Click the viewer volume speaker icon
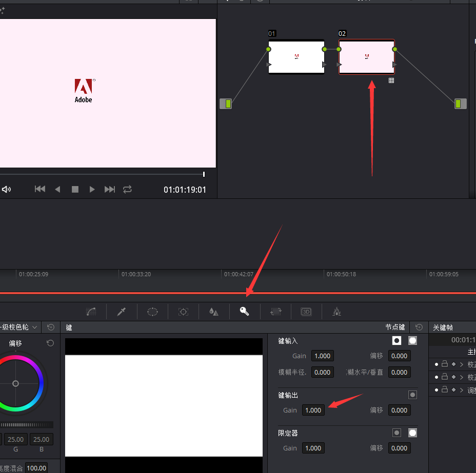Screen dimensions: 476x473 point(6,190)
